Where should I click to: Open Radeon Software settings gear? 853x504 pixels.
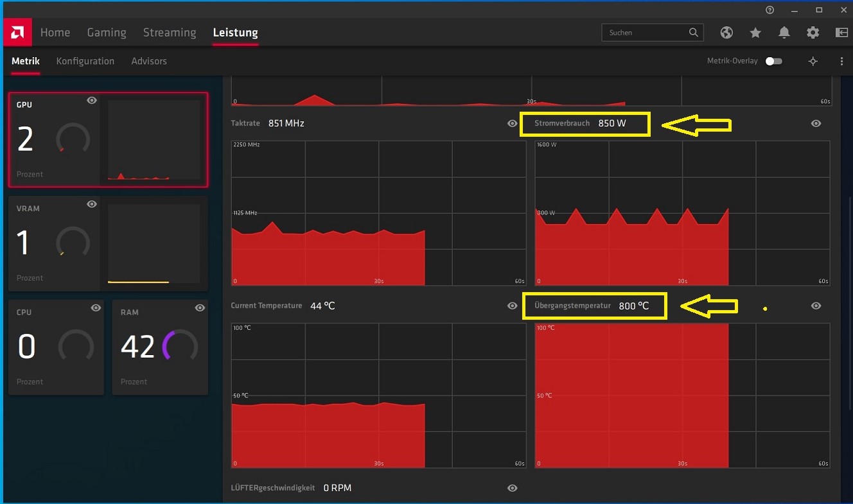point(813,32)
